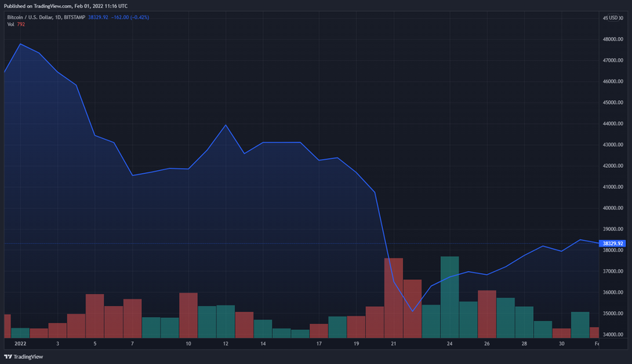Click the tallest red volume bar near 21

[x=393, y=297]
